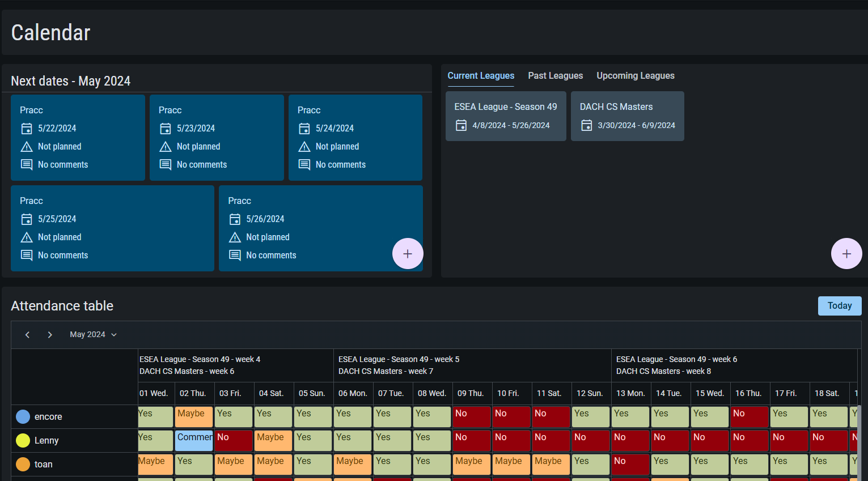Click No comments text on 5/26/2024 card

coord(271,256)
